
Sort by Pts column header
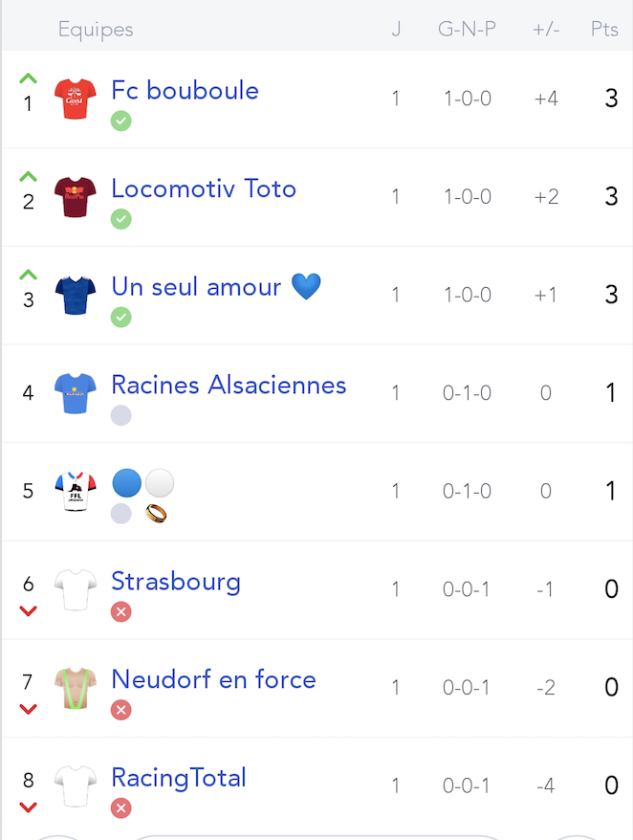pyautogui.click(x=604, y=29)
